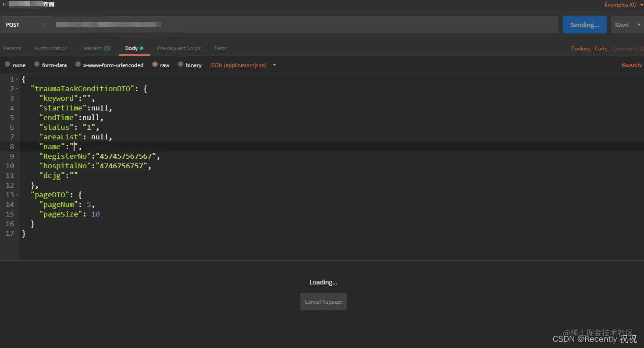Click the pageSize value 10
This screenshot has height=348, width=644.
(x=96, y=214)
